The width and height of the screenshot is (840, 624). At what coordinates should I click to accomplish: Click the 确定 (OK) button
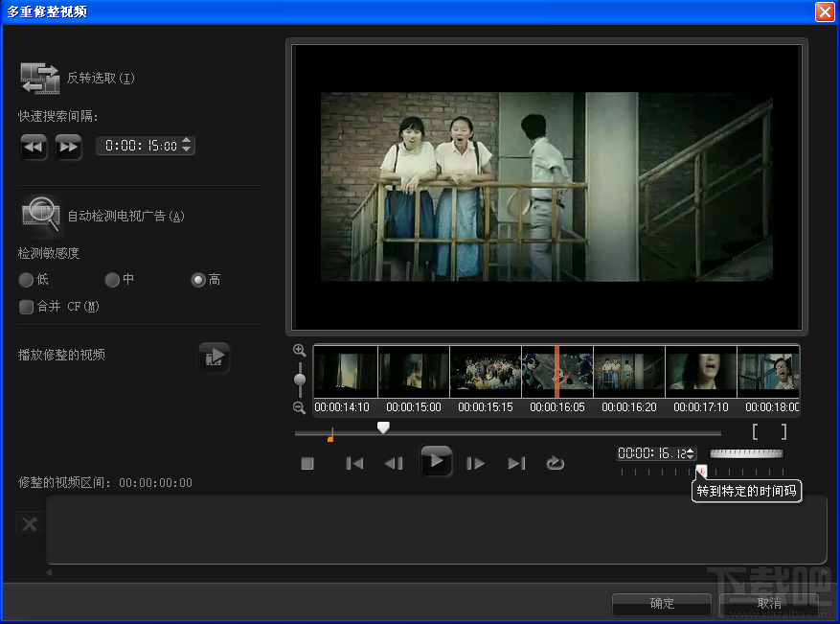tap(662, 604)
